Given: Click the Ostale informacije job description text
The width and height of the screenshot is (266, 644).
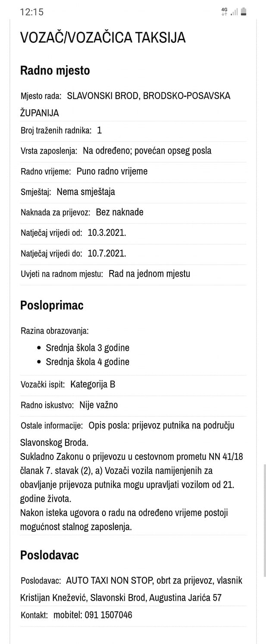Looking at the screenshot, I should click(133, 476).
